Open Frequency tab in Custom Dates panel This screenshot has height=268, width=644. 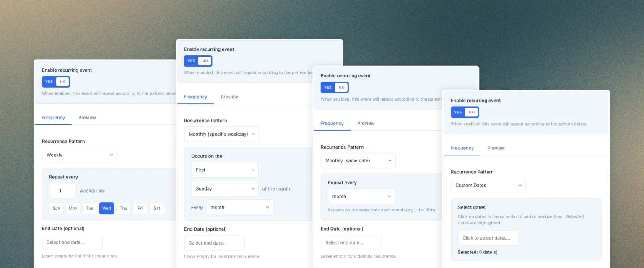click(x=462, y=148)
